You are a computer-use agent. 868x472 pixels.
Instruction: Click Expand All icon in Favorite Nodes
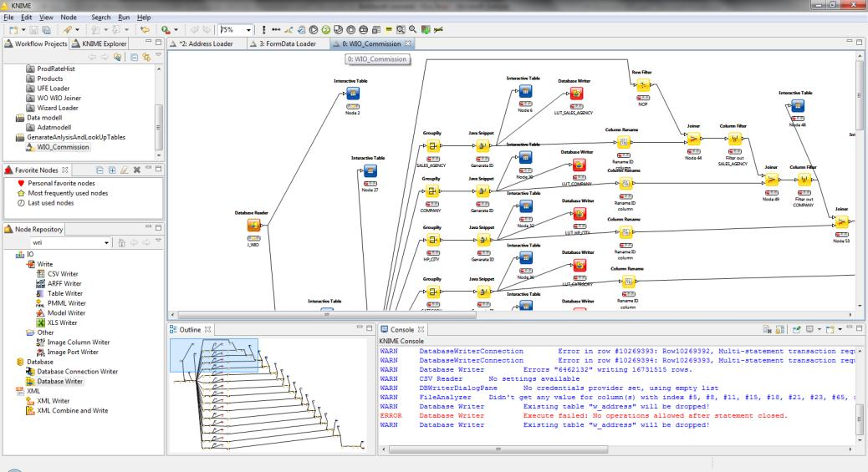tap(112, 170)
